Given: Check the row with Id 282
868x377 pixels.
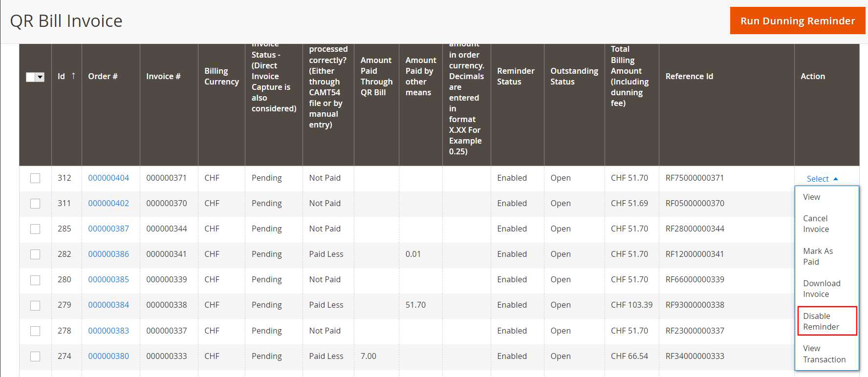Looking at the screenshot, I should pos(35,254).
